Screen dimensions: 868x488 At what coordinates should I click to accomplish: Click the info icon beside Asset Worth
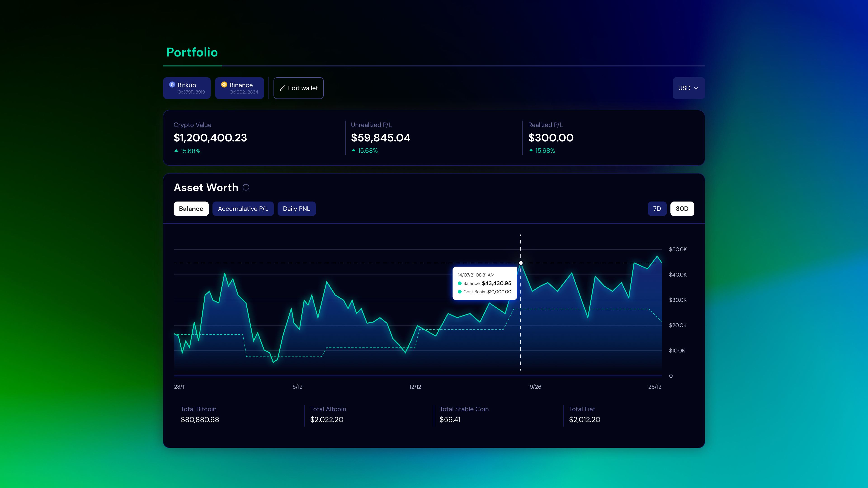[246, 188]
